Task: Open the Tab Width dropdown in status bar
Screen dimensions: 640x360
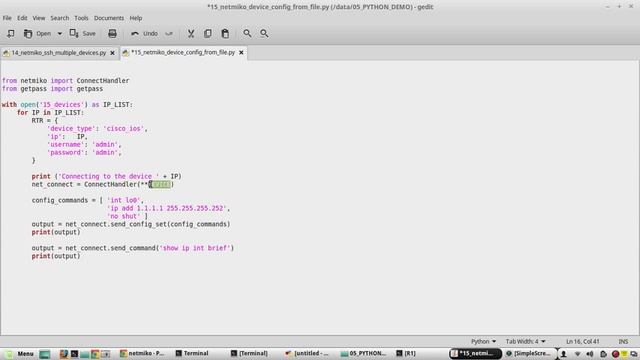Action: [525, 341]
